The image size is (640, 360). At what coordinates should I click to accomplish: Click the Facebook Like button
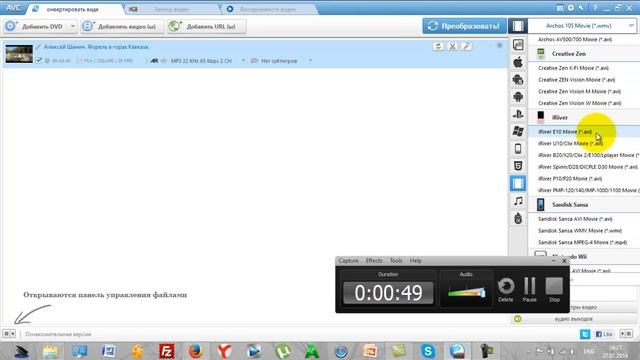pyautogui.click(x=604, y=334)
